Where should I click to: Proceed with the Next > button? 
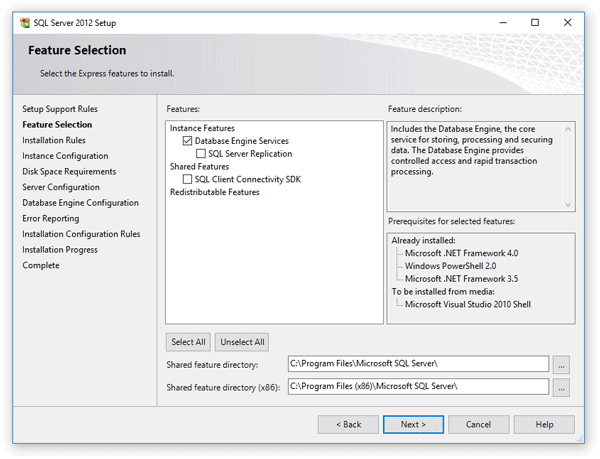point(413,425)
